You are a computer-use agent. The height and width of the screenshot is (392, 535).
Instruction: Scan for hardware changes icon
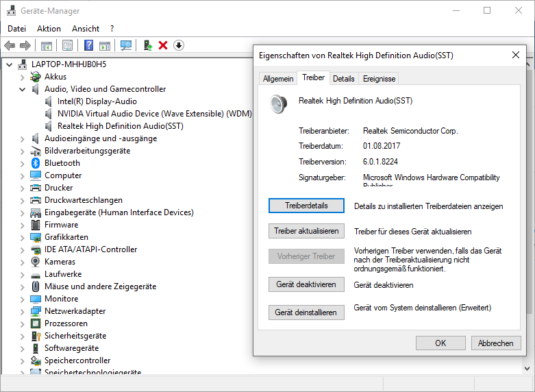click(126, 45)
